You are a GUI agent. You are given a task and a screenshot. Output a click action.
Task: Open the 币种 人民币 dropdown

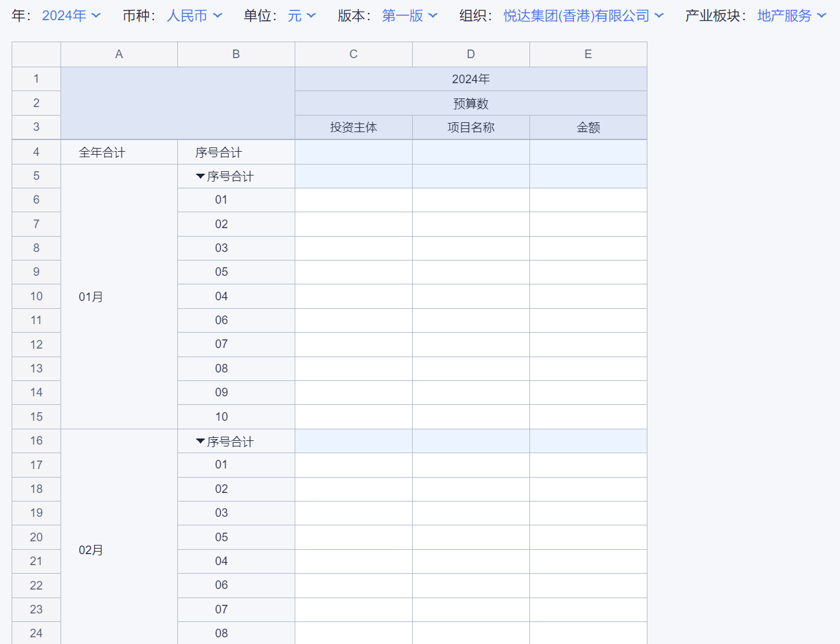(x=194, y=16)
